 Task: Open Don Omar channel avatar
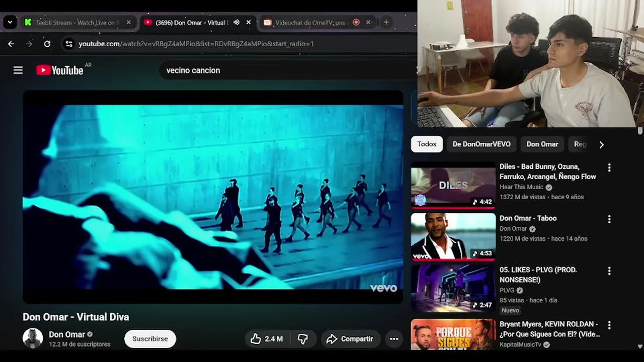33,338
